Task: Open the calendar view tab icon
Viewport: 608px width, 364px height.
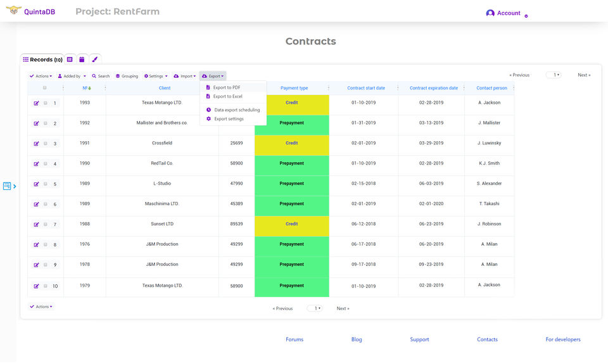Action: pyautogui.click(x=82, y=60)
